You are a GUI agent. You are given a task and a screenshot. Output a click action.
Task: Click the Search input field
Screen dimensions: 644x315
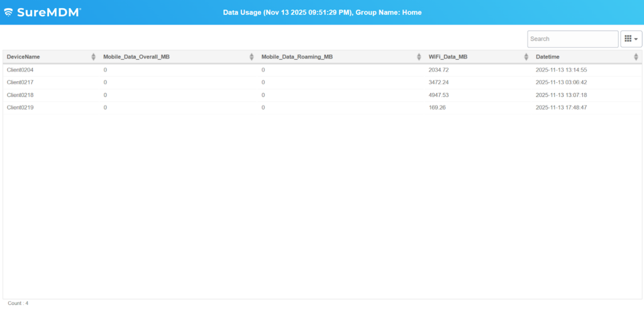(x=572, y=39)
